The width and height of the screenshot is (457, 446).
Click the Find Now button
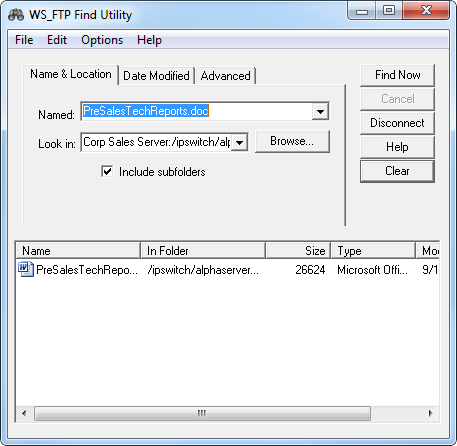pyautogui.click(x=397, y=75)
